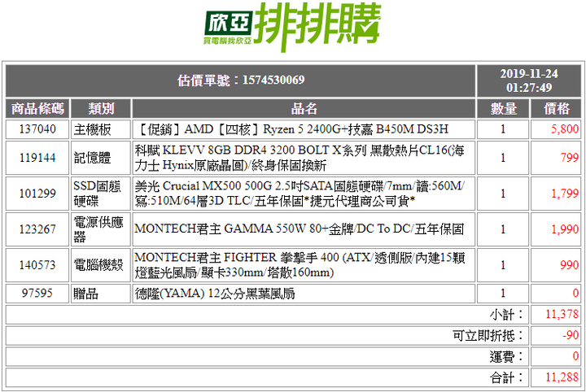Select barcode 137040
This screenshot has width=586, height=392.
(x=37, y=129)
